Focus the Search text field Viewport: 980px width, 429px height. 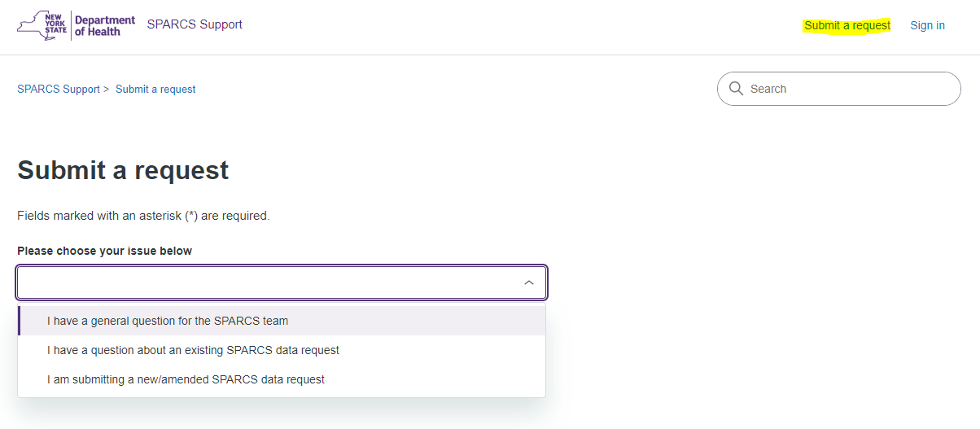point(839,89)
